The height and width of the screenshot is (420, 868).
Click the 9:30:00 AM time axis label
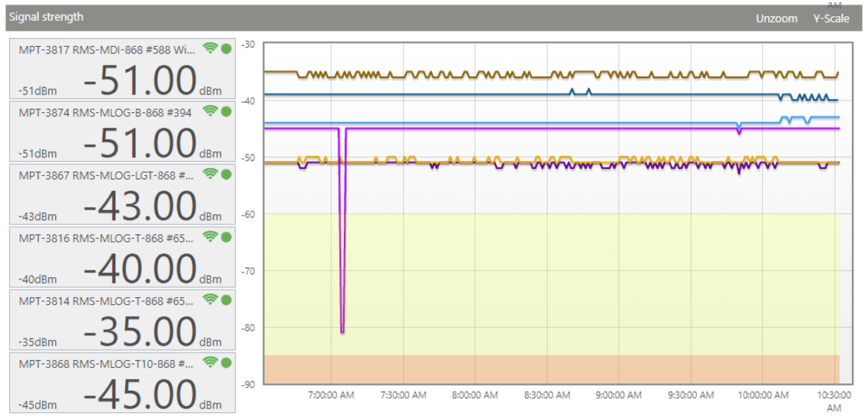pos(690,395)
